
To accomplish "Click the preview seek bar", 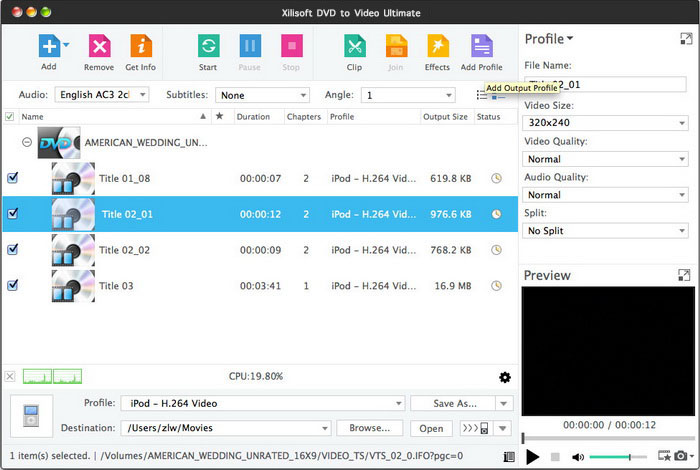I will click(608, 438).
